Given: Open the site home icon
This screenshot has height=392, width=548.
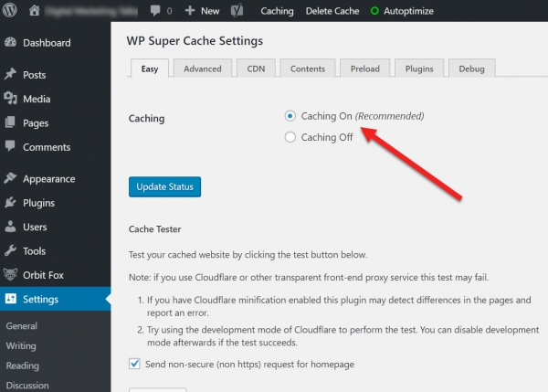Looking at the screenshot, I should pos(35,10).
